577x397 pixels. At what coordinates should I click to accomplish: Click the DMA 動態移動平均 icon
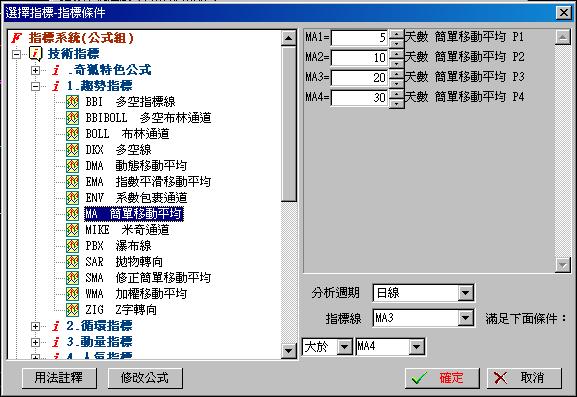coord(72,166)
